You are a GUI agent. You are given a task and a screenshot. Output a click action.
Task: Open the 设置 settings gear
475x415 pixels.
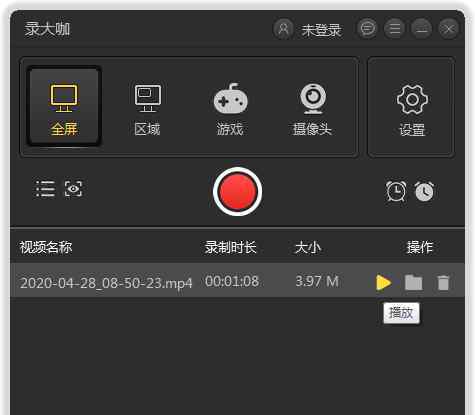pyautogui.click(x=412, y=110)
